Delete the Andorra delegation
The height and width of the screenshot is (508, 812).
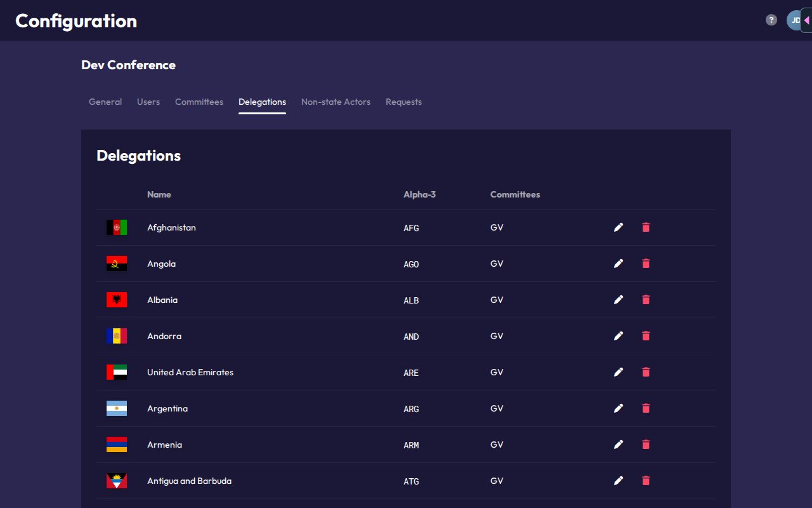(646, 336)
